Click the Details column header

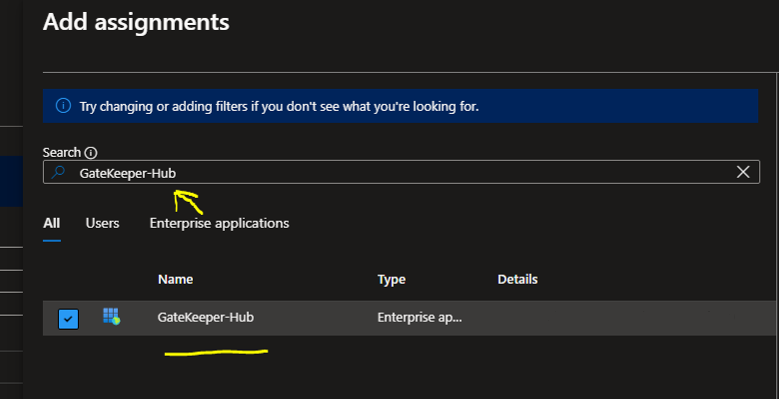[518, 279]
